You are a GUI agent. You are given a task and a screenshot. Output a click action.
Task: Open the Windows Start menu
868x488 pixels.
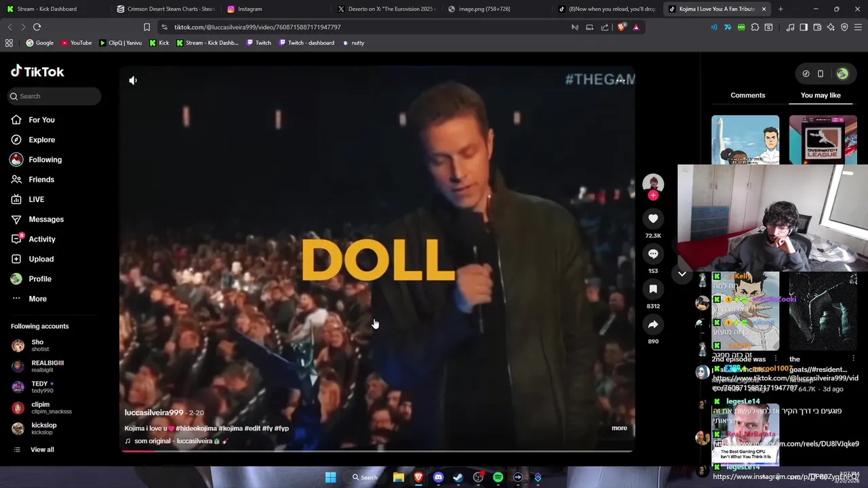click(x=330, y=477)
